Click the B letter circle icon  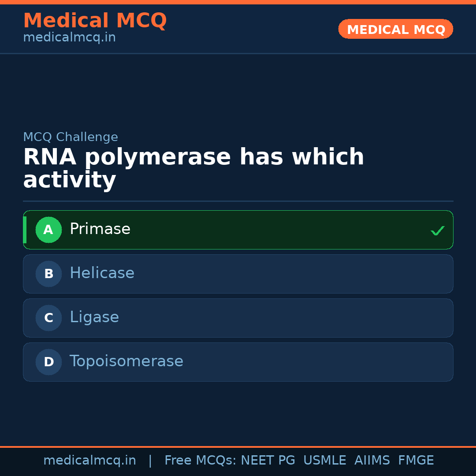click(48, 274)
